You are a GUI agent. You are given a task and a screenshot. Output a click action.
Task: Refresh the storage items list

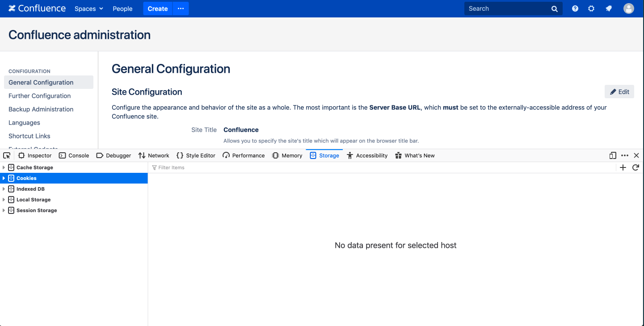pos(636,167)
